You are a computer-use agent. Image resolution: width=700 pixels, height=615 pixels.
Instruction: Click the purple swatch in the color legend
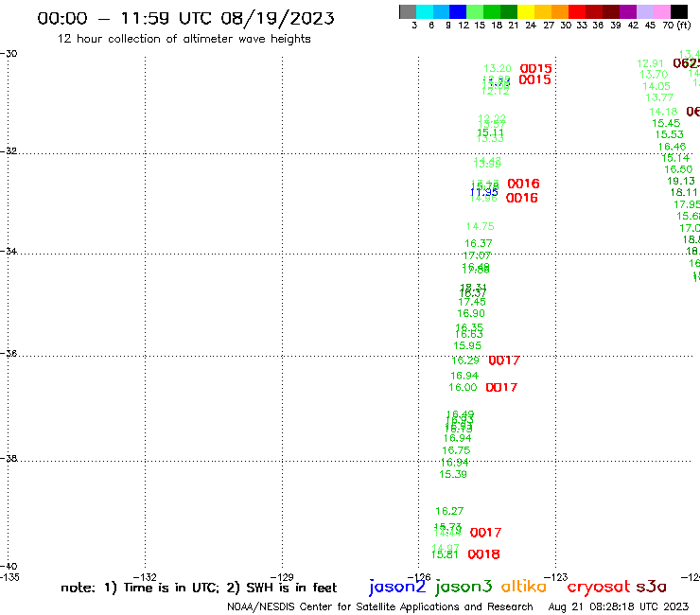[x=627, y=11]
